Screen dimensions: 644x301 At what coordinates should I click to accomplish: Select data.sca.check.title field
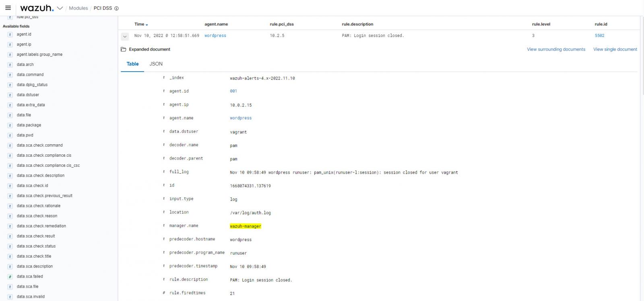click(34, 256)
